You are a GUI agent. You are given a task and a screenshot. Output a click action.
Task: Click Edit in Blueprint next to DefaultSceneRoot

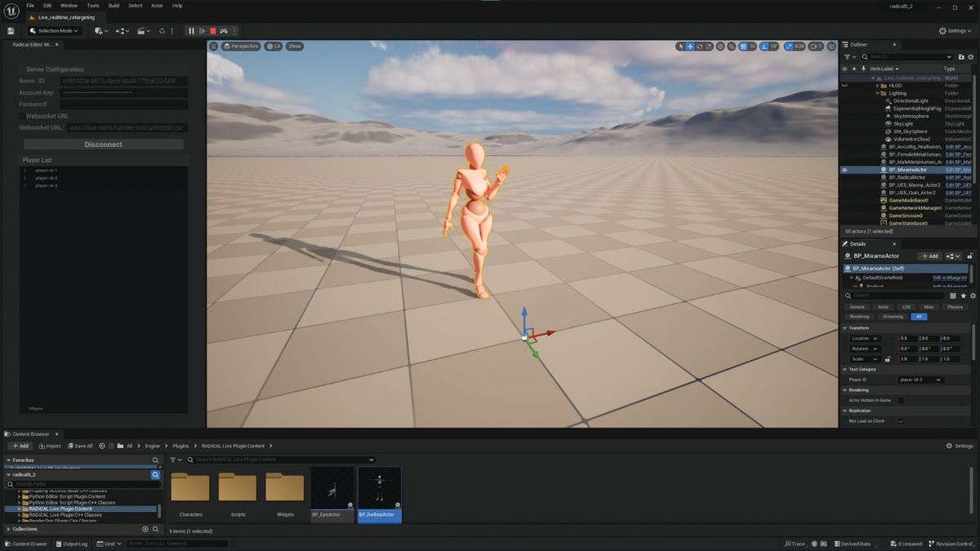click(x=949, y=278)
